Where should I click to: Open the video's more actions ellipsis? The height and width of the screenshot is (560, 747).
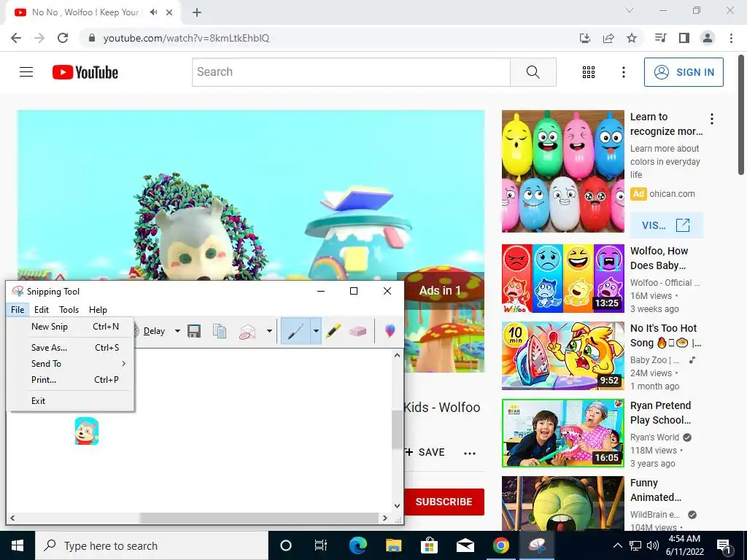point(470,453)
